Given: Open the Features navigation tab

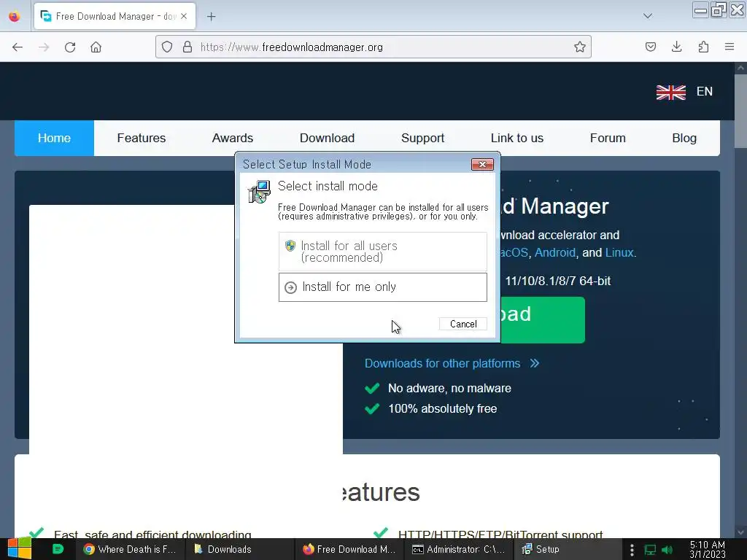Looking at the screenshot, I should coord(142,138).
